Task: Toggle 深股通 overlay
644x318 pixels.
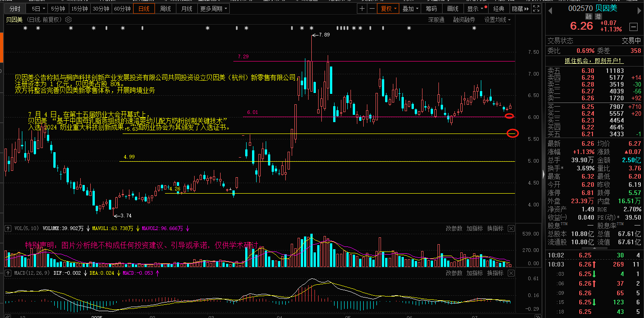Action: 436,20
